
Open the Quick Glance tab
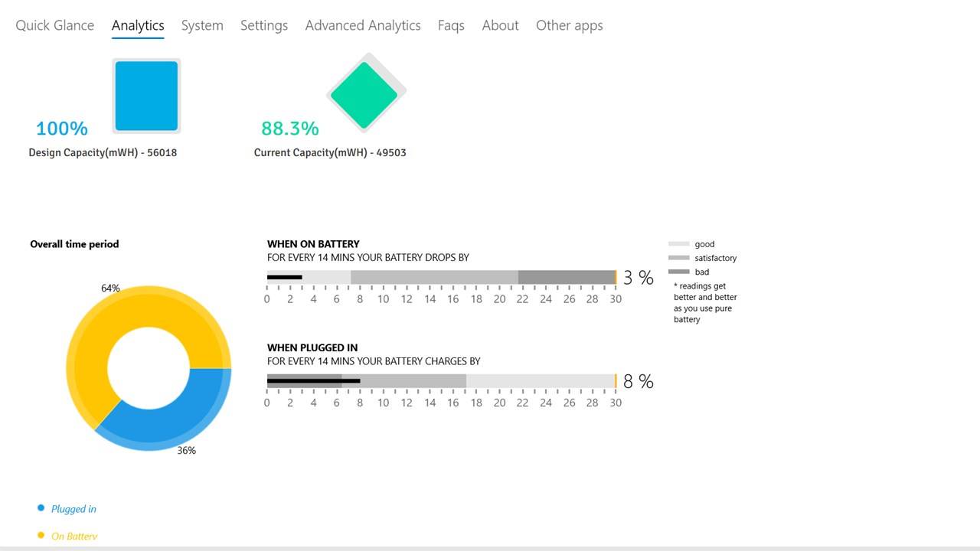(x=55, y=25)
